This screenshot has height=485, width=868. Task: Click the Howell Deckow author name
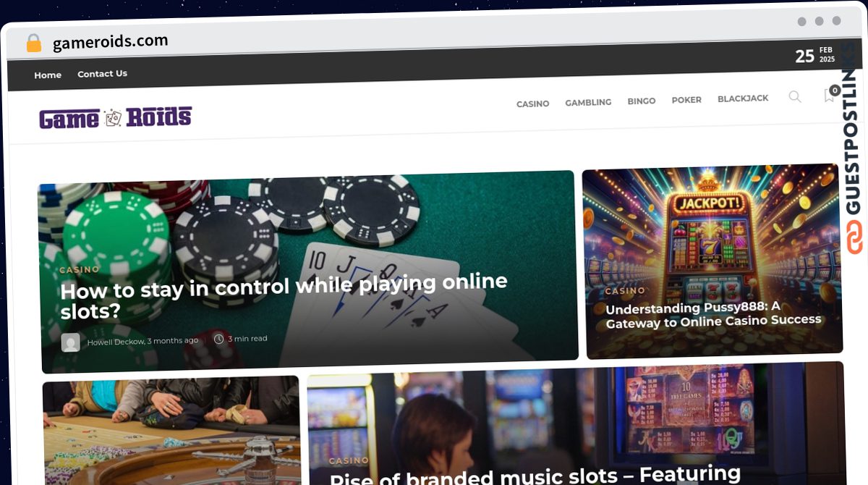click(116, 342)
